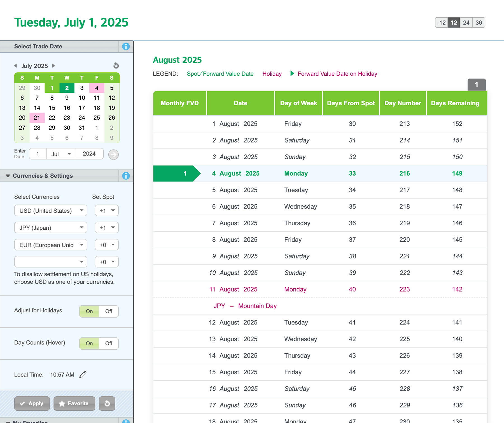Switch to the -12 months view

pyautogui.click(x=441, y=23)
